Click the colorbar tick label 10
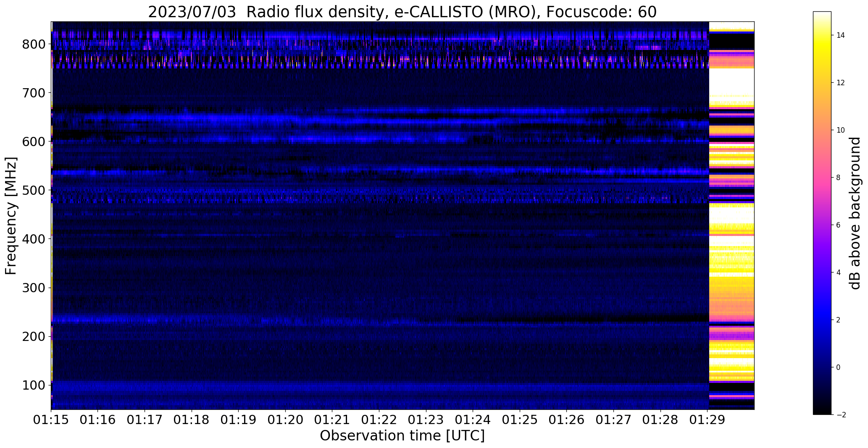868x448 pixels. [x=841, y=130]
